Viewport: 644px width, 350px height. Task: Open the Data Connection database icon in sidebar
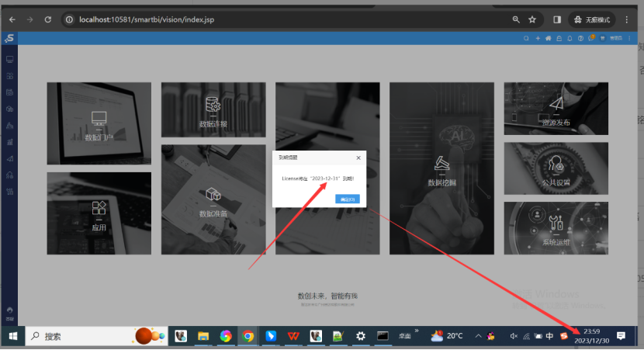pyautogui.click(x=10, y=92)
